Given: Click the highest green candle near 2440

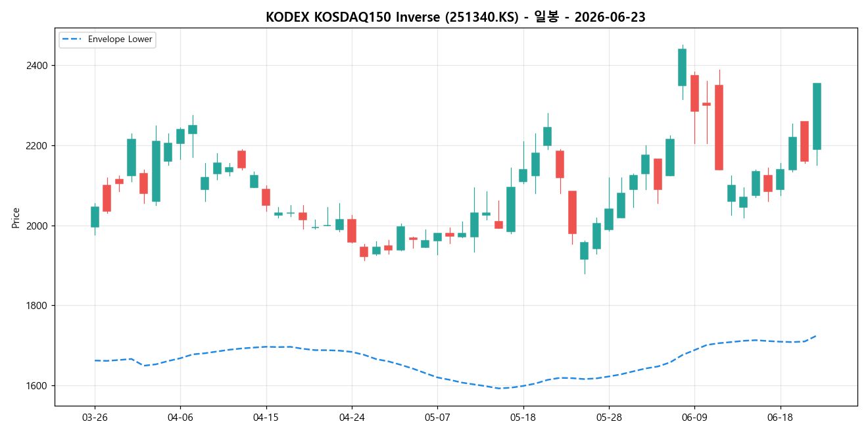Looking at the screenshot, I should click(x=682, y=67).
